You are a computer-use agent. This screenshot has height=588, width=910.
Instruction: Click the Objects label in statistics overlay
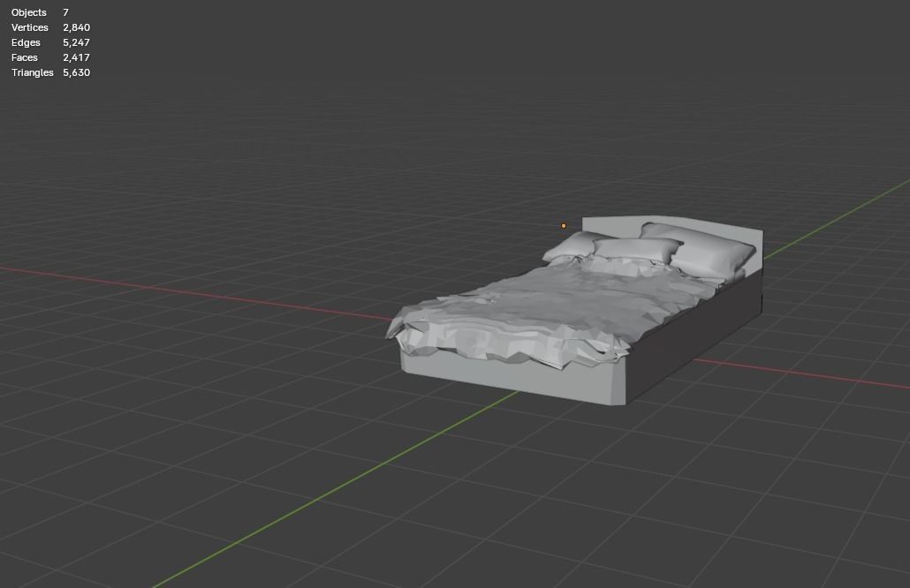(x=29, y=12)
